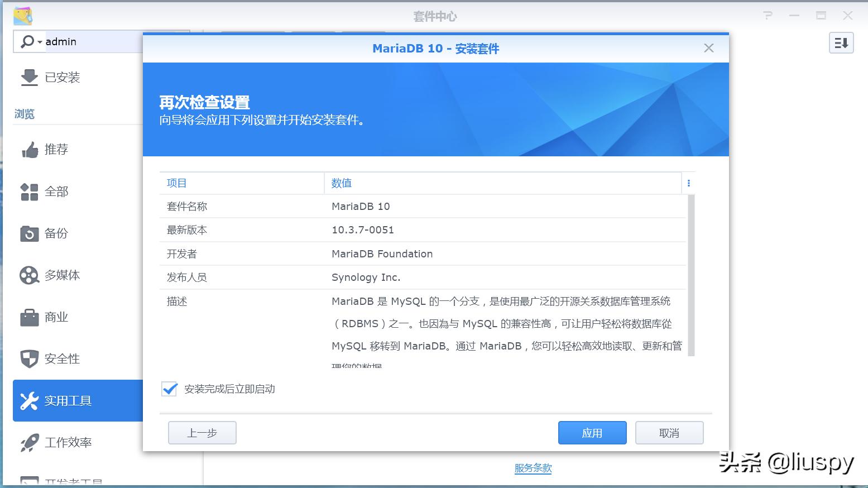Select the 数值 column header

(341, 183)
